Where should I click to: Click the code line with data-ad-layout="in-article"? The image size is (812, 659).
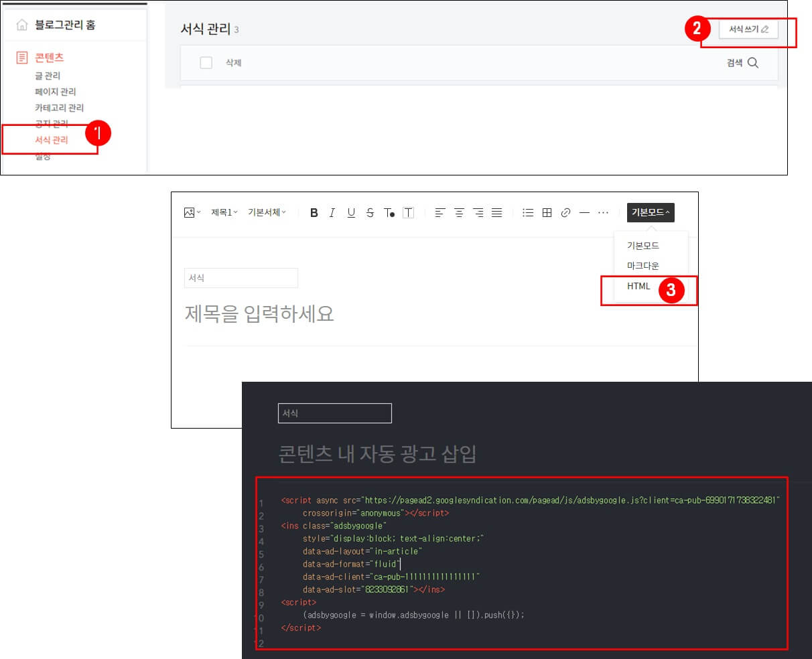tap(362, 551)
